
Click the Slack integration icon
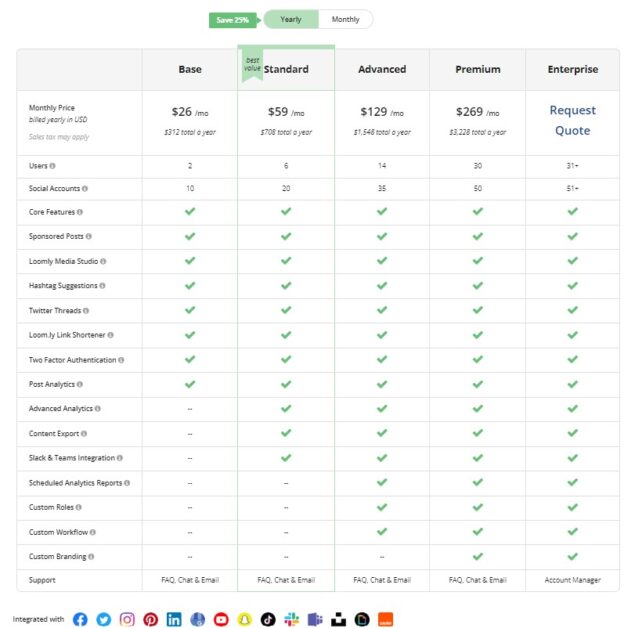[291, 619]
